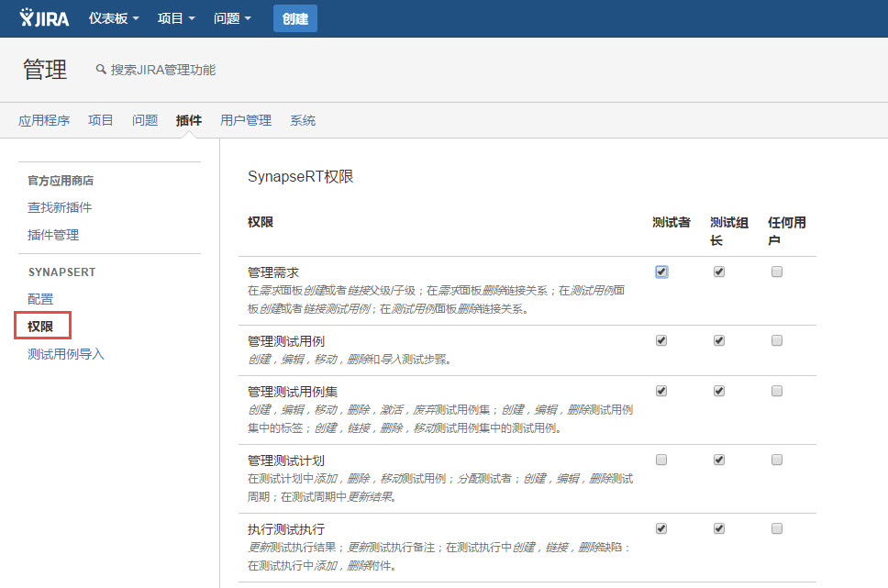Select the 插件 admin tab

click(x=189, y=120)
